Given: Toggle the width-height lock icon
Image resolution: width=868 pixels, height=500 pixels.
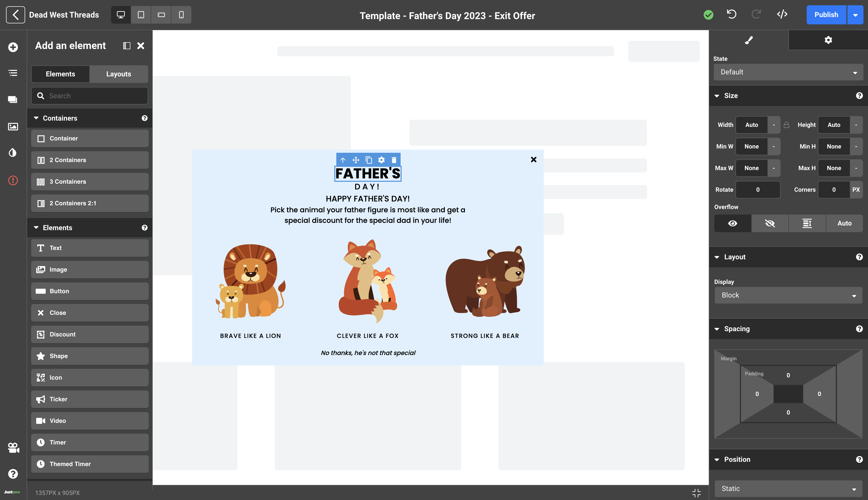Looking at the screenshot, I should coord(786,125).
